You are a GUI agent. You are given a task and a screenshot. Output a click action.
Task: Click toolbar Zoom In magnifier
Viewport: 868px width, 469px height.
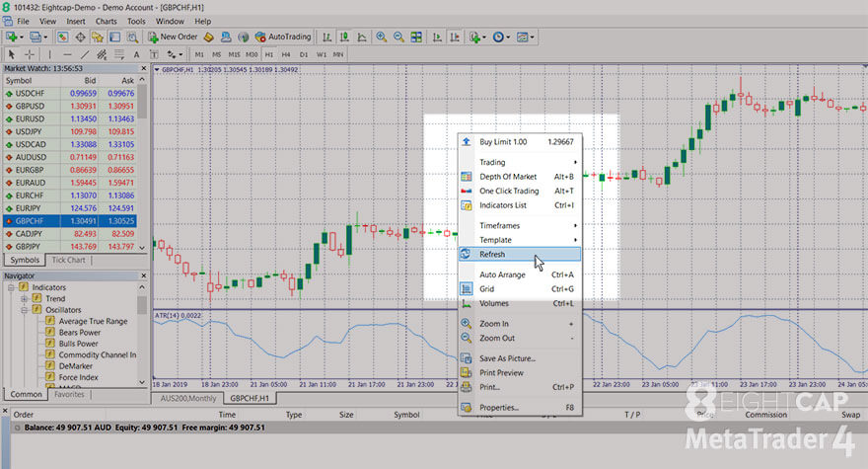(382, 38)
